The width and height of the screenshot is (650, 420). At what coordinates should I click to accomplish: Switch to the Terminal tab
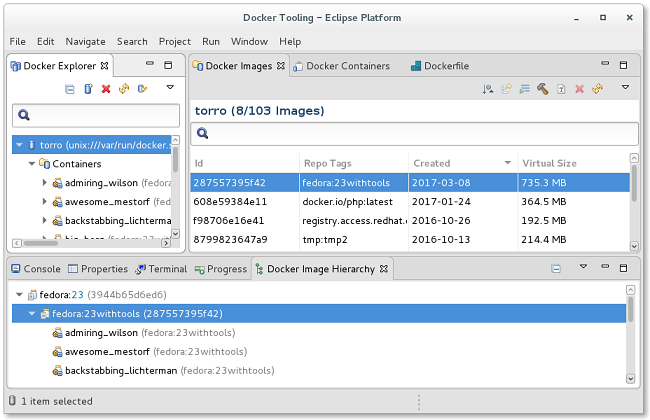(x=162, y=269)
